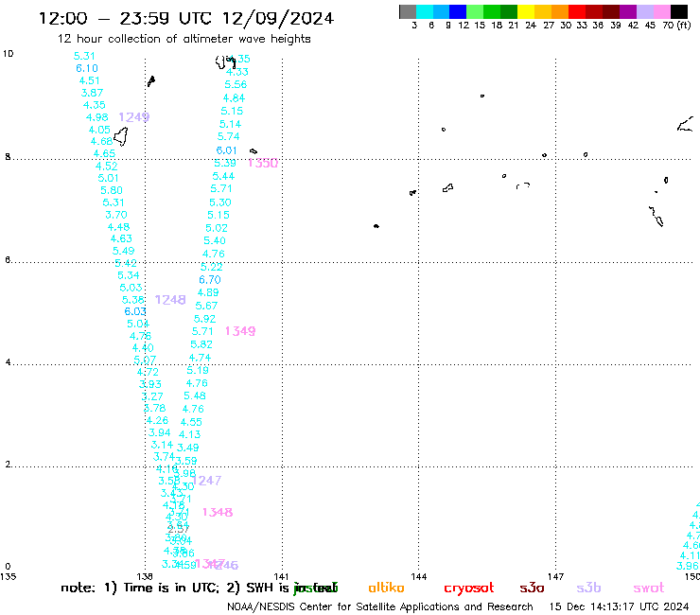
Task: Select the longitude axis label '144'
Action: click(x=419, y=577)
